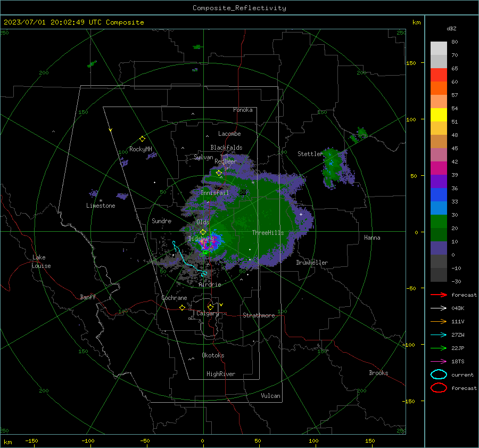Pick the slate purple swatch between 10 and 0 dBZ
This screenshot has width=479, height=448.
pos(439,248)
